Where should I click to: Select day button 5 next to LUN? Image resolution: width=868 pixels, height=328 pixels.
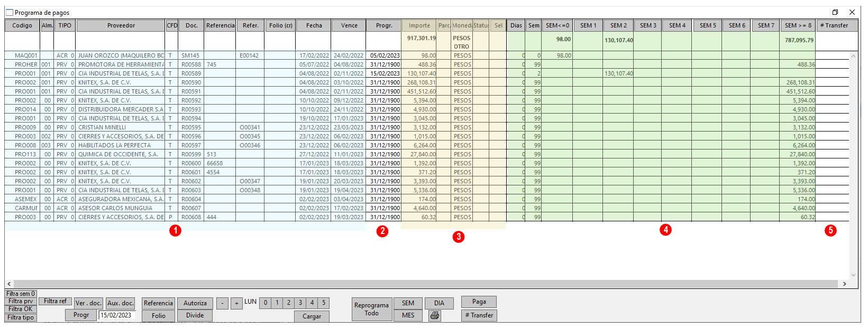[x=323, y=303]
